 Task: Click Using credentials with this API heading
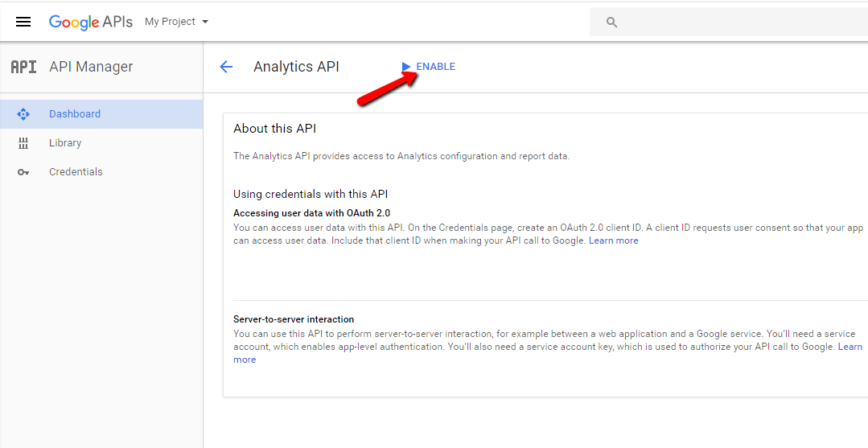click(x=311, y=195)
